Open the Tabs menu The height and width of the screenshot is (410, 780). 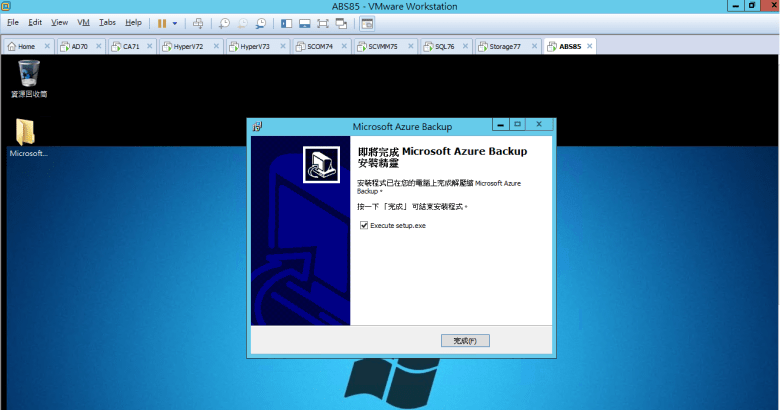pos(107,22)
